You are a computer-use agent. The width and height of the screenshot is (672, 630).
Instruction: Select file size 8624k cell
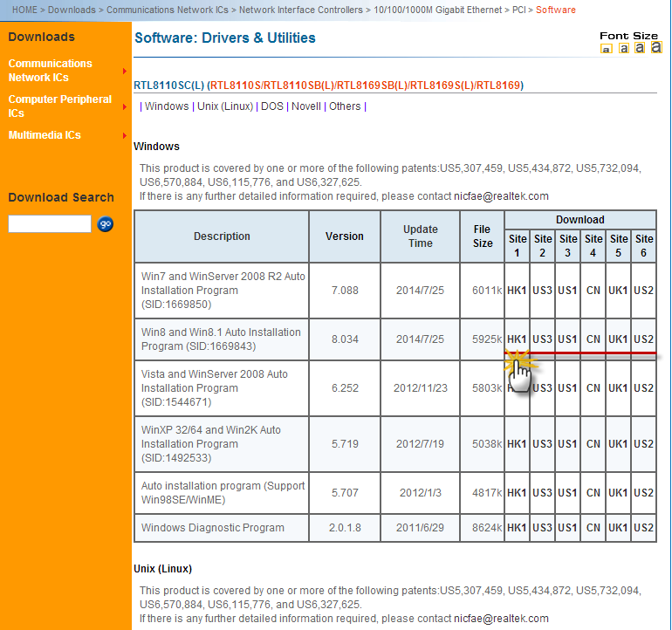tap(482, 528)
